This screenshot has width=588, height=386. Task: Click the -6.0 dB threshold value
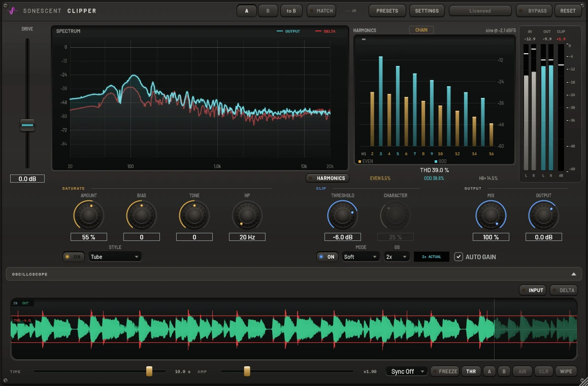[x=343, y=237]
